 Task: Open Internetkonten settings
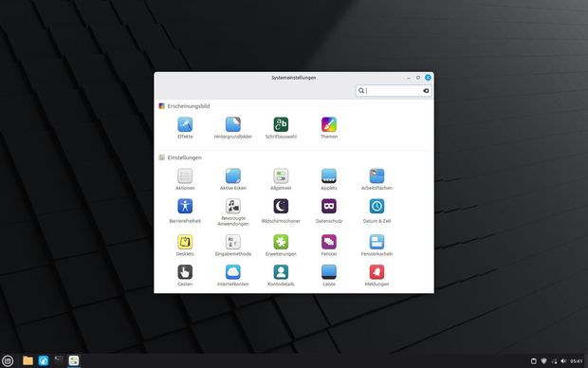coord(233,276)
